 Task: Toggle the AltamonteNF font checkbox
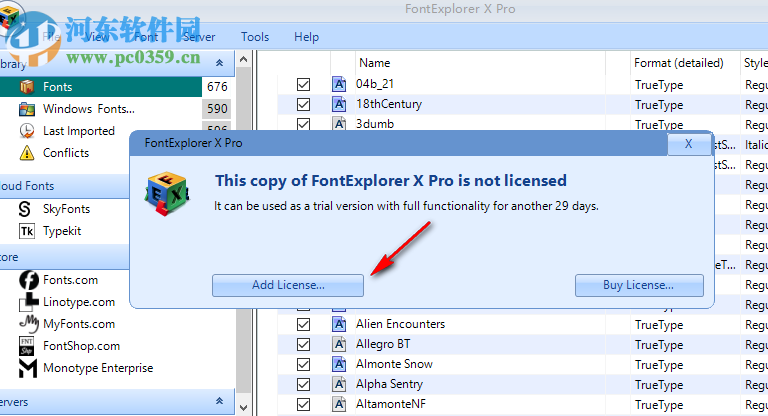(303, 405)
